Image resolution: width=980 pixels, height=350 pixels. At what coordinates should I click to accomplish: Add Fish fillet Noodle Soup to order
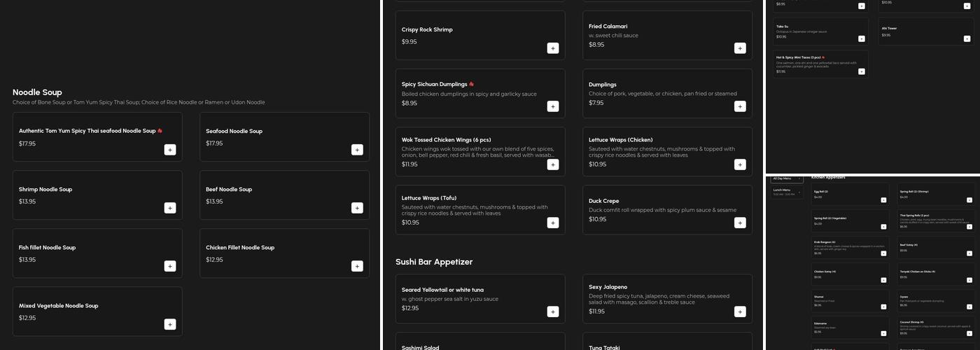(170, 265)
